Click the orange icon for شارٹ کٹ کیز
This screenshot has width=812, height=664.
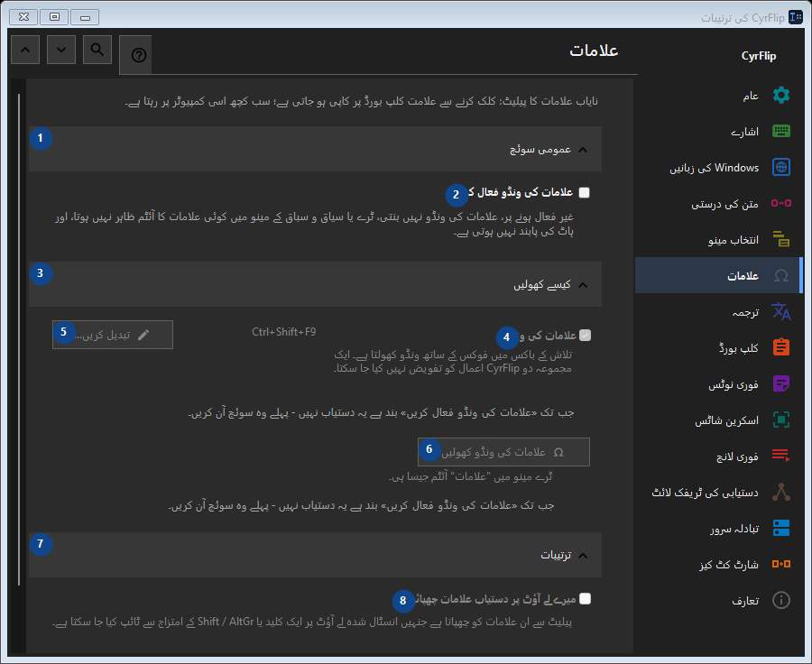point(781,564)
